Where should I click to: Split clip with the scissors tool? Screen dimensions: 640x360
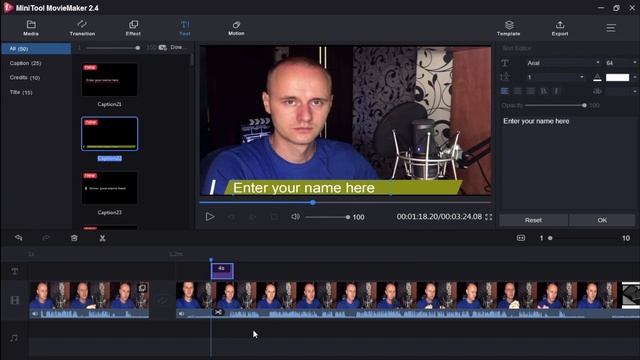(x=102, y=238)
